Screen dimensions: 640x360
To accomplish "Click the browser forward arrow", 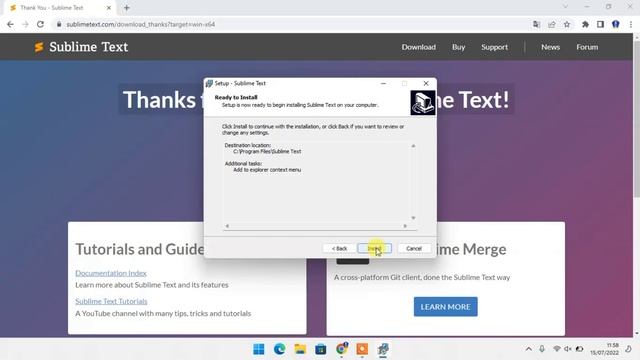I will [25, 24].
